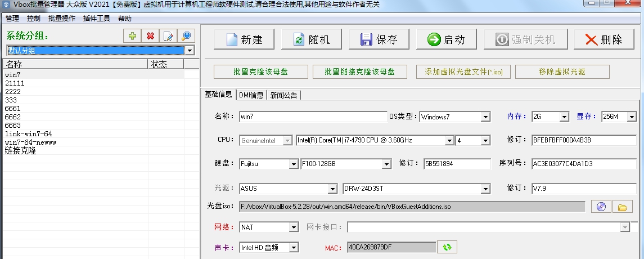Viewport: 644px width, 259px height.
Task: Open the 网卡接口 dropdown
Action: (x=625, y=227)
